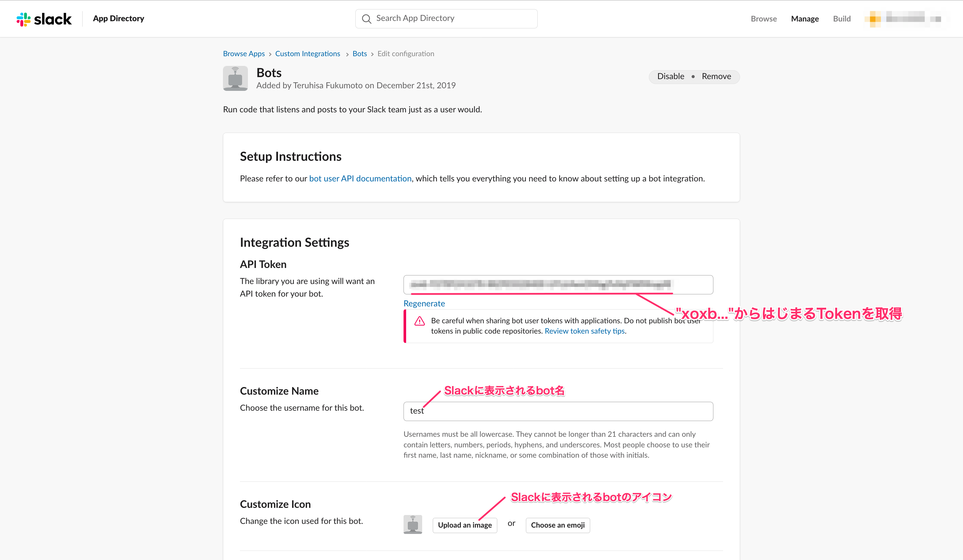Open the Build menu item
963x560 pixels.
pyautogui.click(x=842, y=19)
